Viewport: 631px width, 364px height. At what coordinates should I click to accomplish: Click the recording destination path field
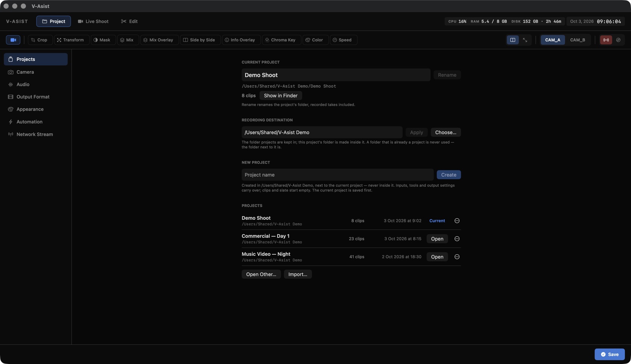(322, 133)
